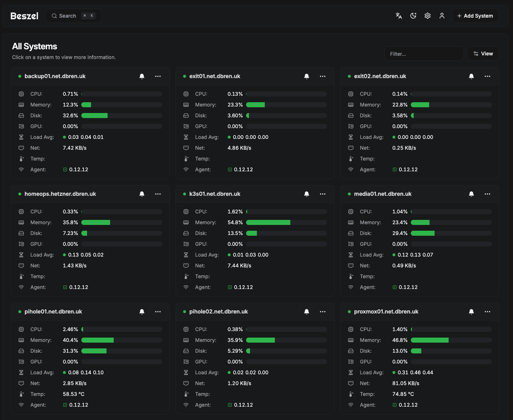Click the Beszel logo

click(24, 16)
